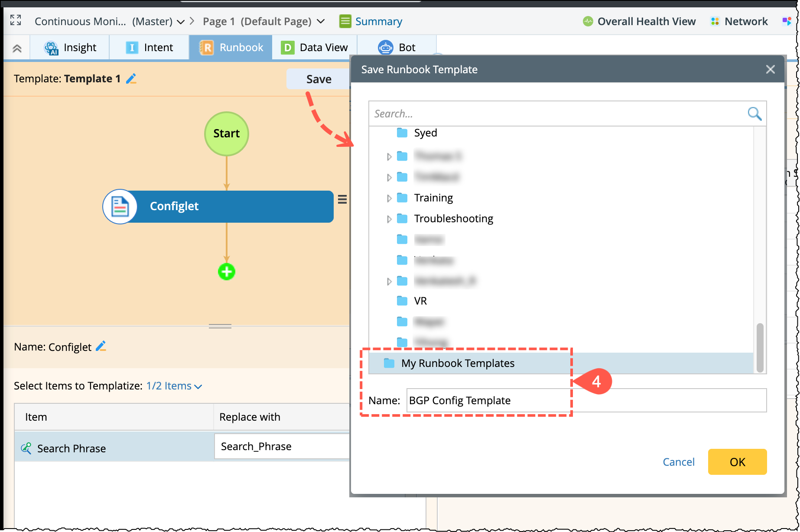
Task: Switch to the Data View tab
Action: pos(314,48)
